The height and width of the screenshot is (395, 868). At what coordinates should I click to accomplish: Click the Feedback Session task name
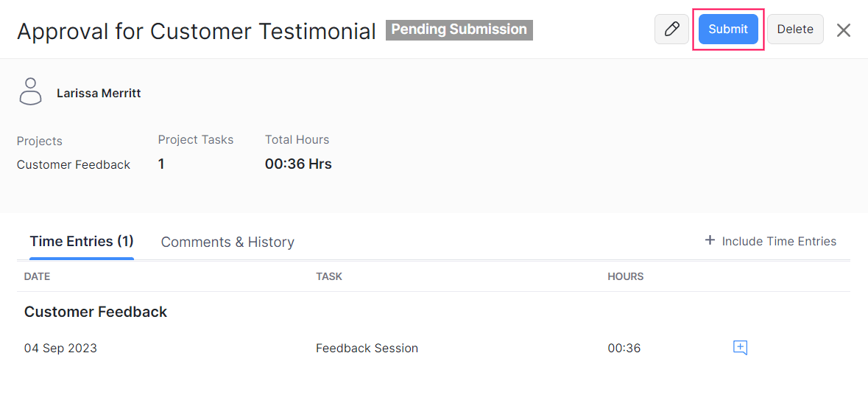click(367, 348)
